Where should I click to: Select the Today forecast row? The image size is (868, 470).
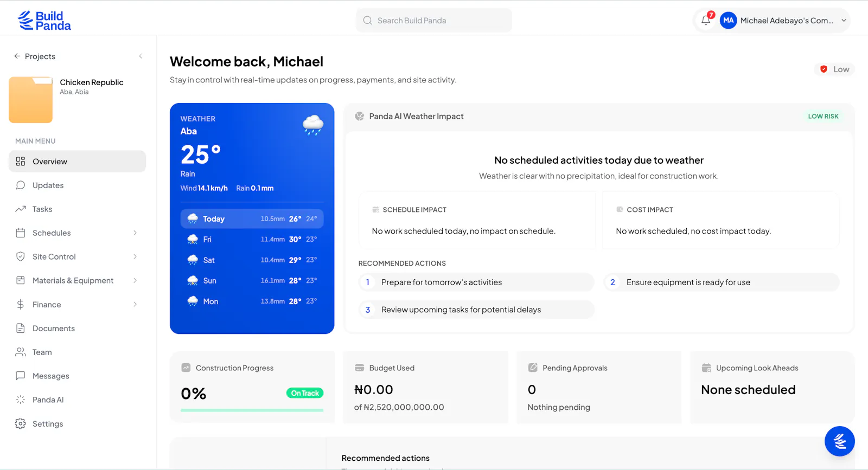click(252, 219)
